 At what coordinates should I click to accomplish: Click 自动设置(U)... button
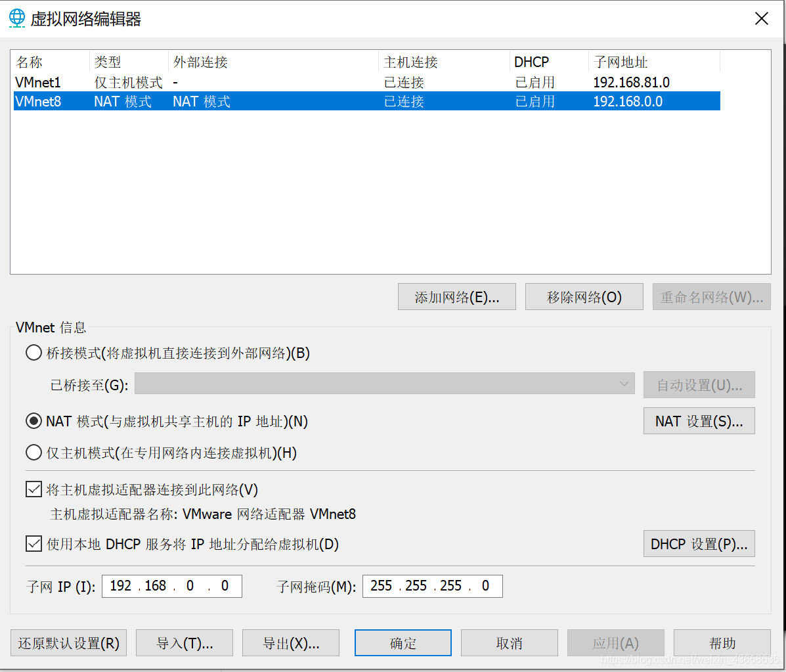tap(699, 385)
